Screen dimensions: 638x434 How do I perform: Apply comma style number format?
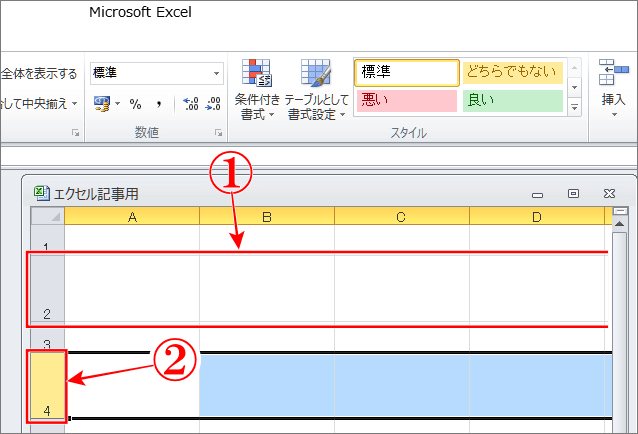click(x=159, y=104)
